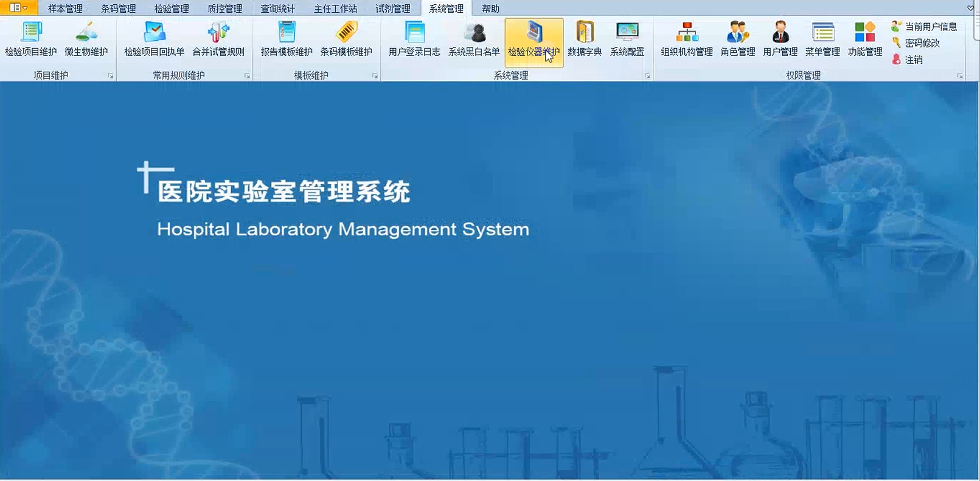Open 检验项目维护 from the ribbon
Image resolution: width=980 pixels, height=481 pixels.
pos(30,40)
